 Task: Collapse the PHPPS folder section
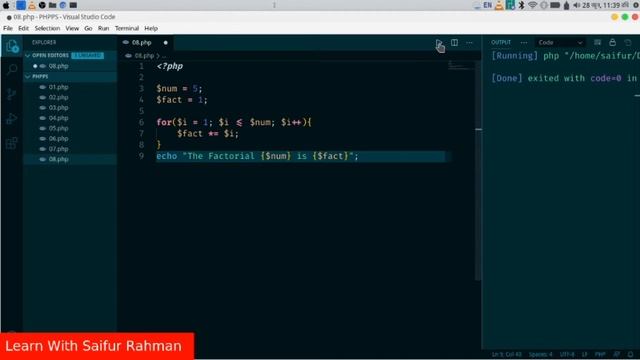70,76
